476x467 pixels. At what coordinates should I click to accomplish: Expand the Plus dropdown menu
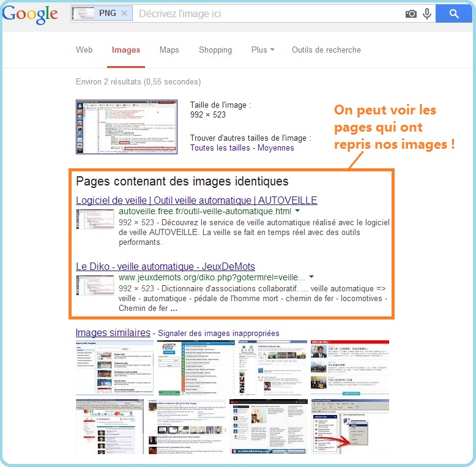point(262,50)
